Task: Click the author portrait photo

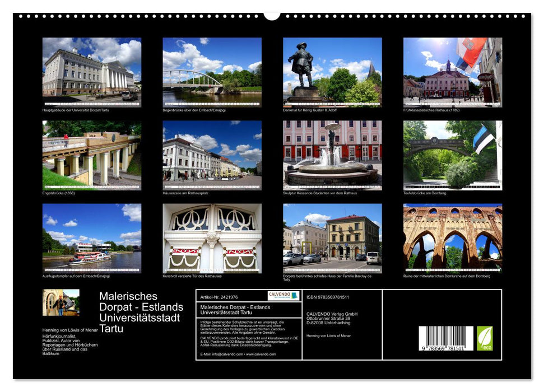Action: point(61,302)
